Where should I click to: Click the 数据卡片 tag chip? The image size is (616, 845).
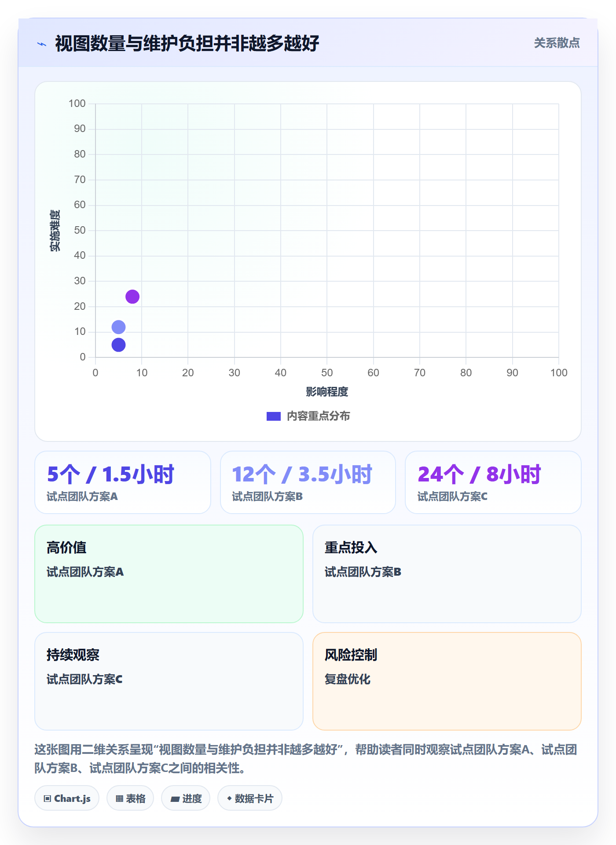click(250, 798)
